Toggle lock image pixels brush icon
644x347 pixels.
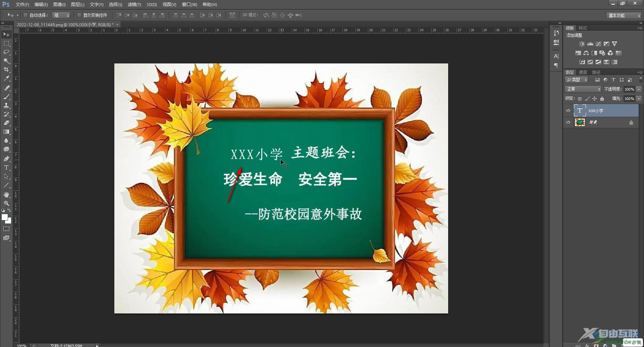tap(587, 99)
